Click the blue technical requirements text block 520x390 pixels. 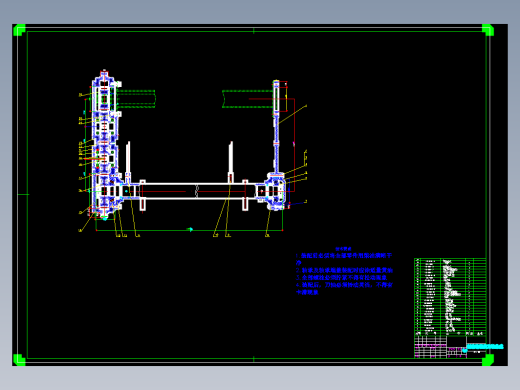344,271
